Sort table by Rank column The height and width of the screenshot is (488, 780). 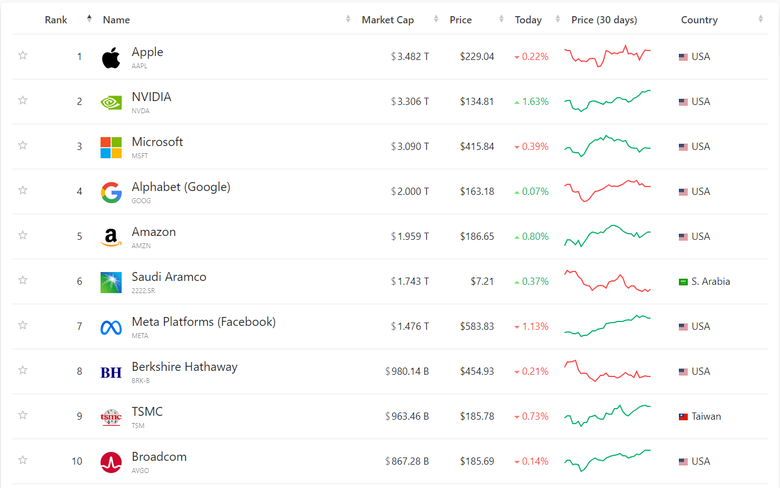click(x=56, y=20)
